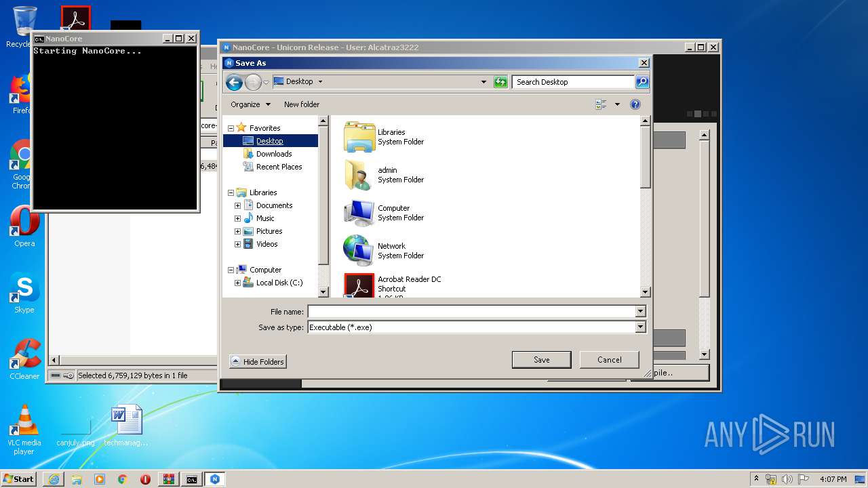
Task: Show hidden icons in system tray
Action: click(x=757, y=479)
